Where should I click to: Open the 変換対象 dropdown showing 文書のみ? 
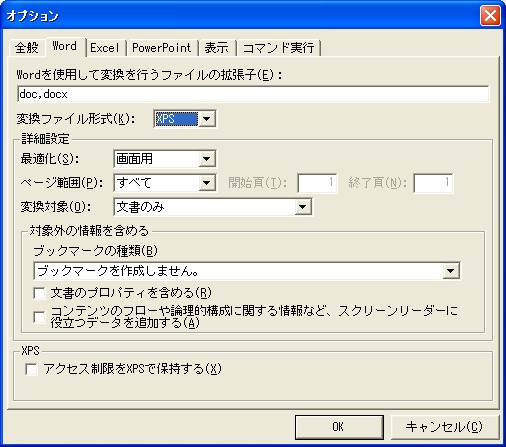(x=213, y=207)
